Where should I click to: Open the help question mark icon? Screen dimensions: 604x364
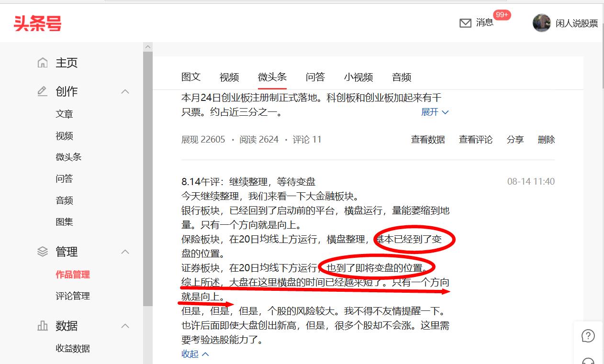588,336
